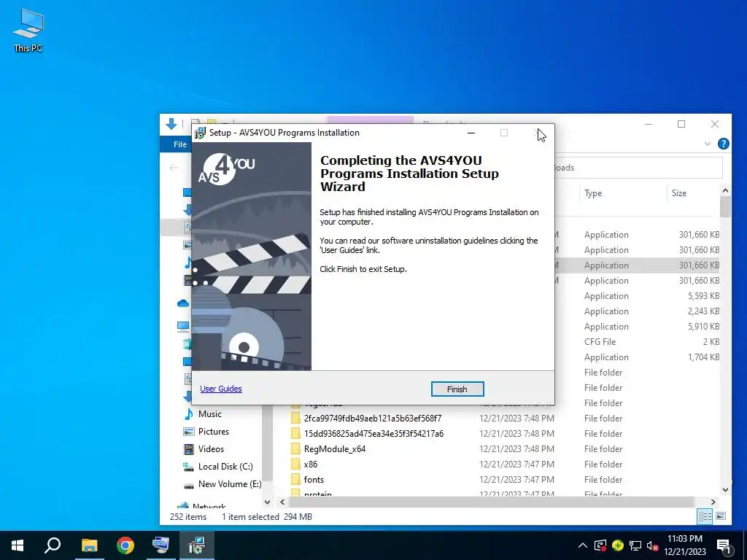
Task: Select folder 2fca99749fdb49aeb121a5b63ef568f7
Action: 373,418
